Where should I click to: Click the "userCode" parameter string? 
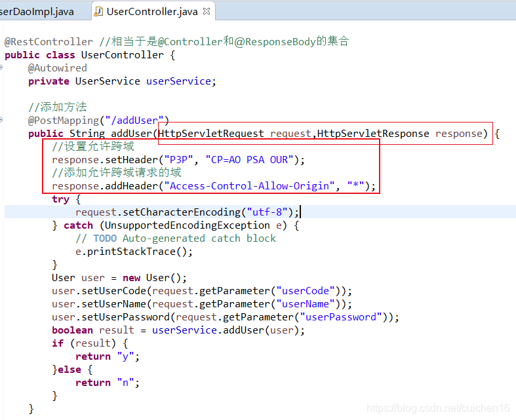pyautogui.click(x=306, y=291)
